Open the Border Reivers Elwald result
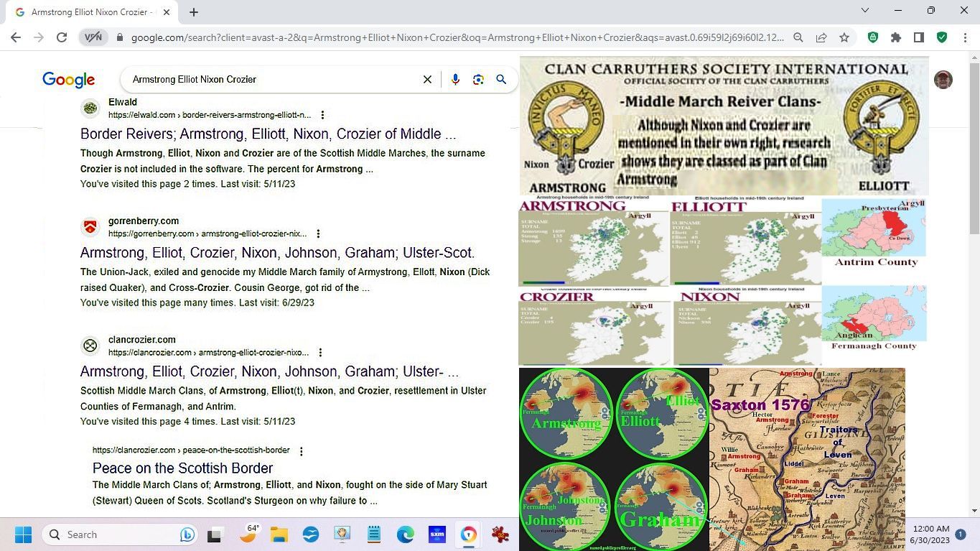 coord(268,134)
